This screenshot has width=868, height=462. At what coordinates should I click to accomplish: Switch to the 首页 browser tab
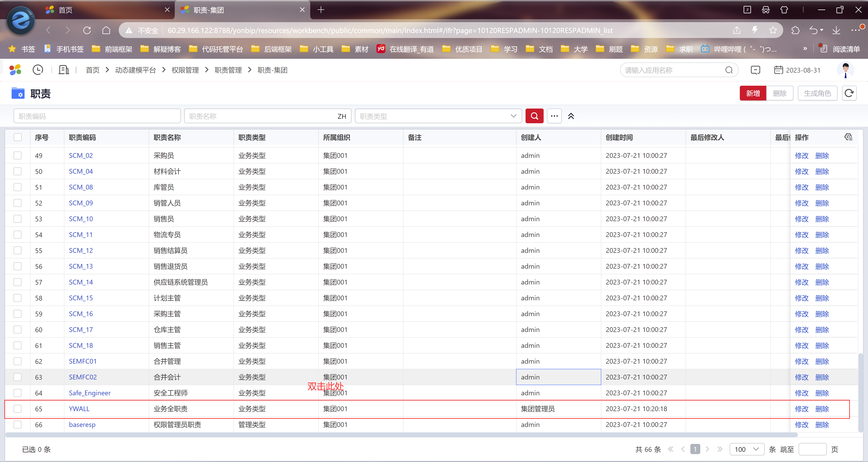point(65,10)
